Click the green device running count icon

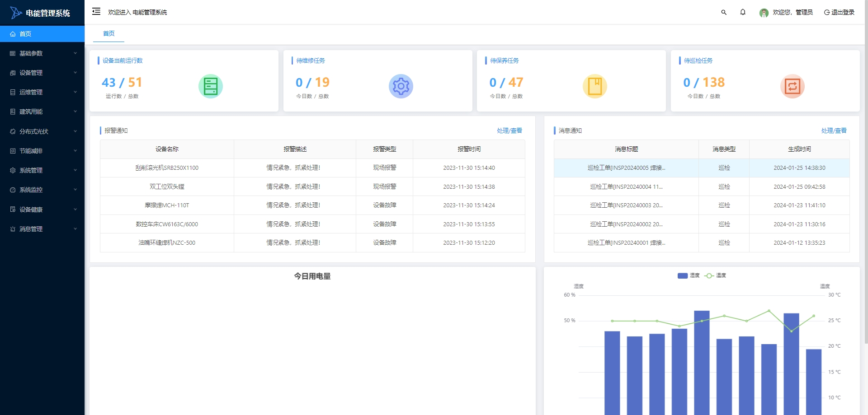pyautogui.click(x=211, y=86)
